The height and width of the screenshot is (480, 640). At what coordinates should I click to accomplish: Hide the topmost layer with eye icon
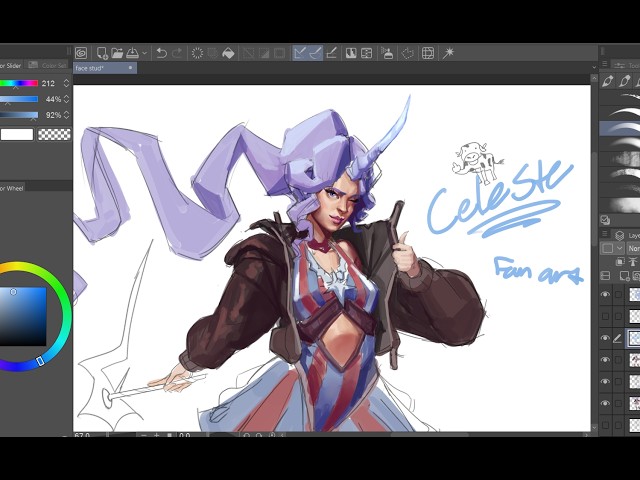pyautogui.click(x=605, y=294)
